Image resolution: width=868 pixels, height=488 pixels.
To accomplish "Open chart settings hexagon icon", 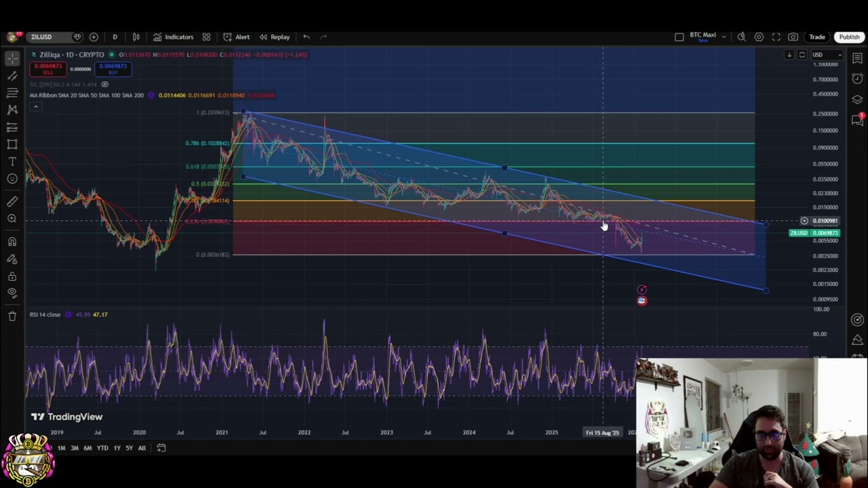I will tap(759, 37).
